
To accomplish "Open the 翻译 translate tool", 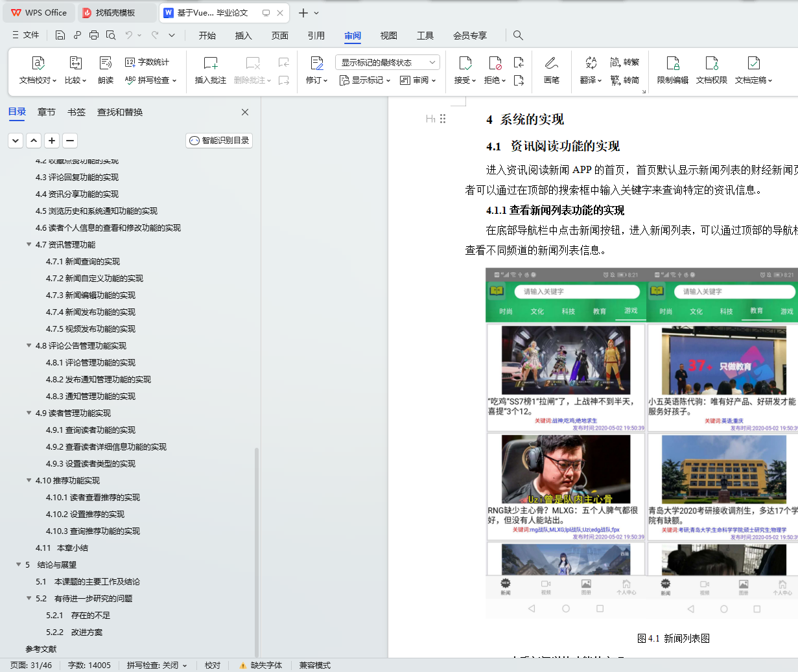I will [591, 70].
